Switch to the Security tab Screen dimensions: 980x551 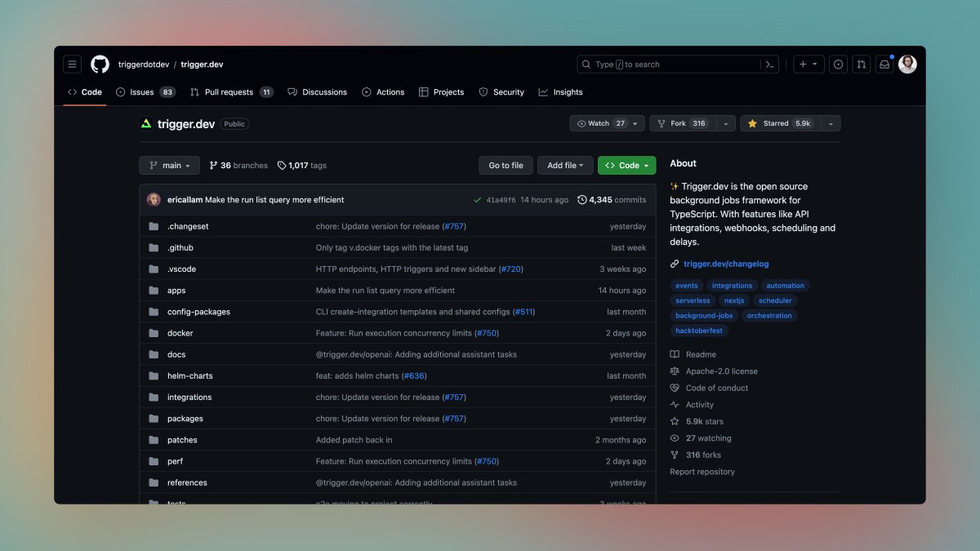(501, 92)
